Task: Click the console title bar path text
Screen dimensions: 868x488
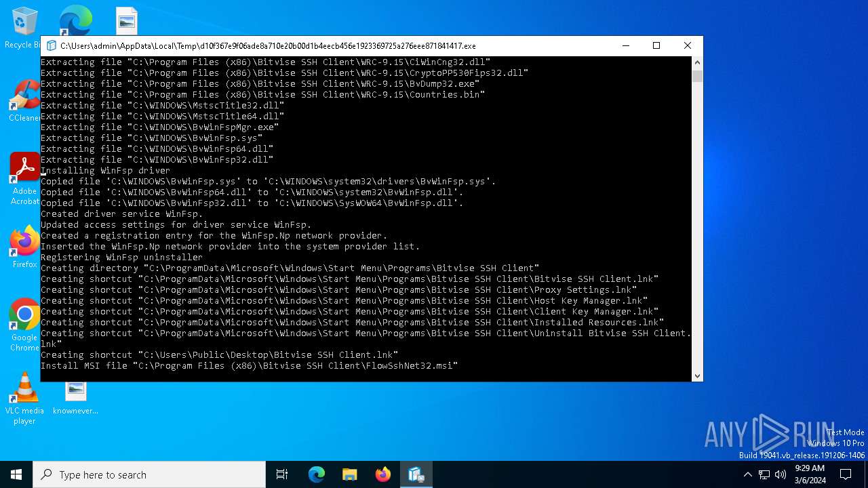Action: (x=268, y=46)
